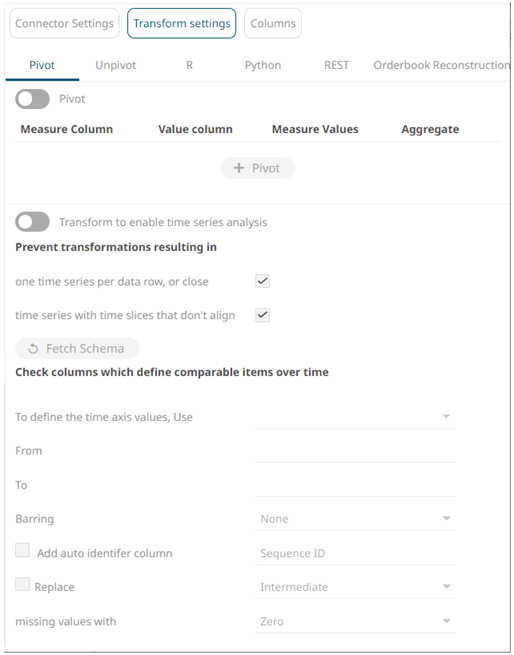Expand the Barring None dropdown

pyautogui.click(x=355, y=519)
